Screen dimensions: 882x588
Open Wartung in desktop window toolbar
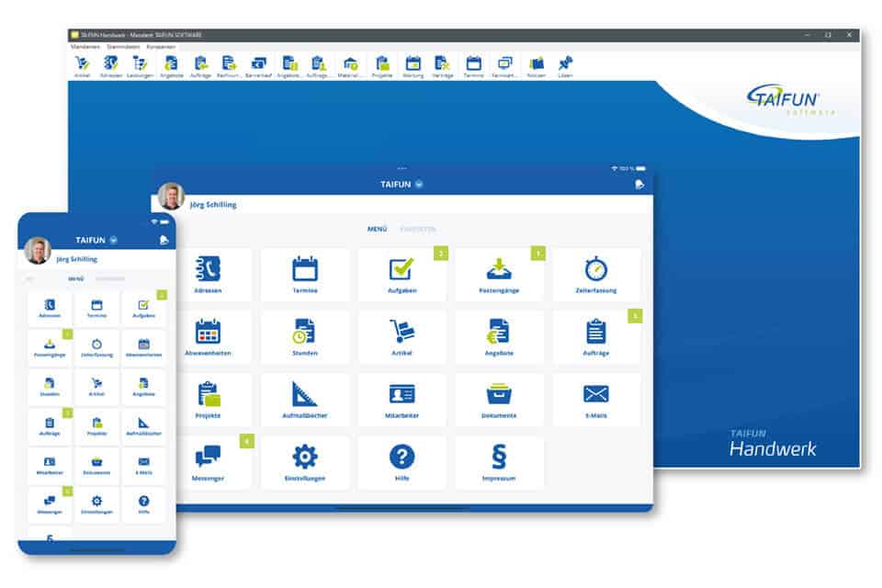point(413,66)
